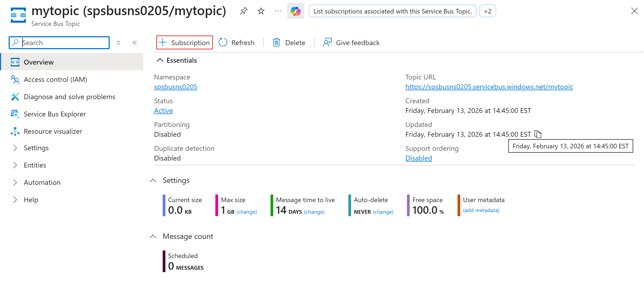Open the more options ellipsis menu
This screenshot has width=644, height=284.
coord(278,11)
